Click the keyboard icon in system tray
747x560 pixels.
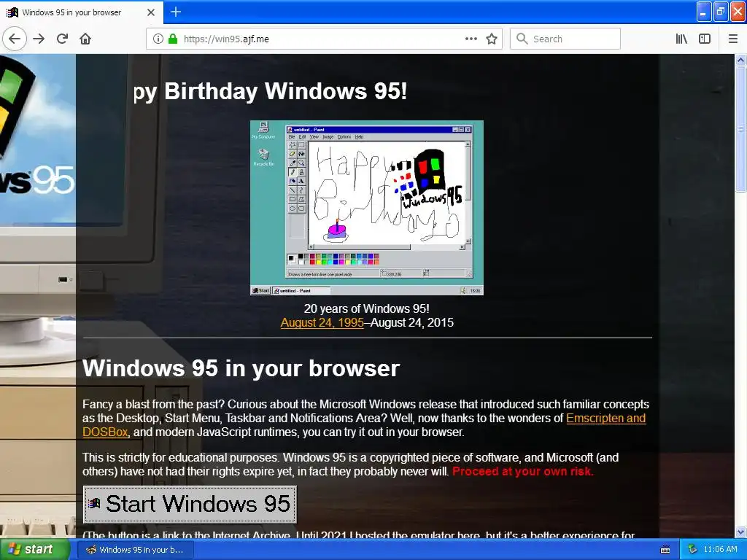[665, 550]
